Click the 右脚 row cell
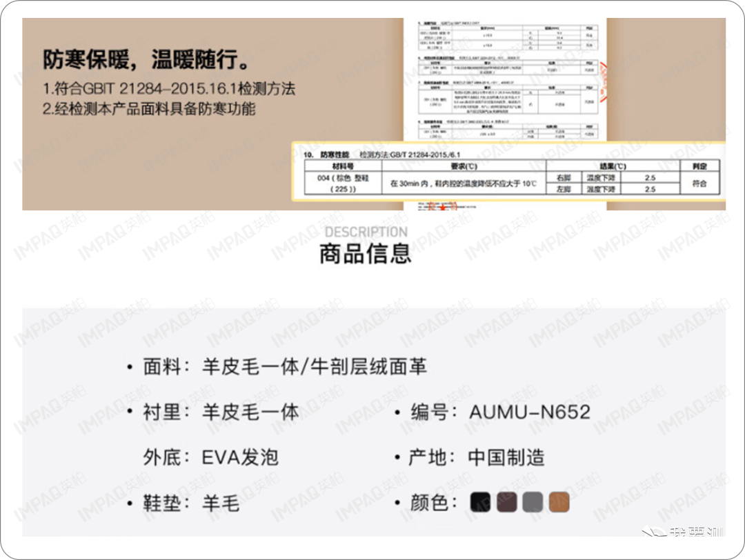 point(564,178)
